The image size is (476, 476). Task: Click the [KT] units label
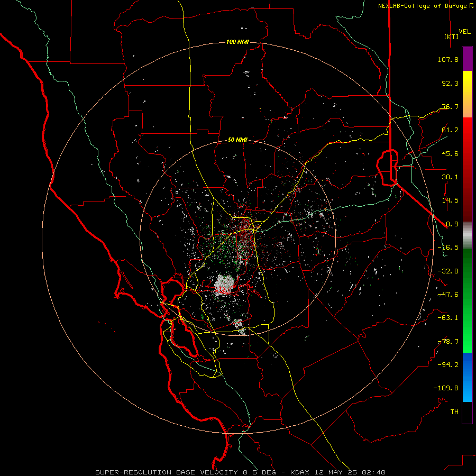click(x=451, y=36)
